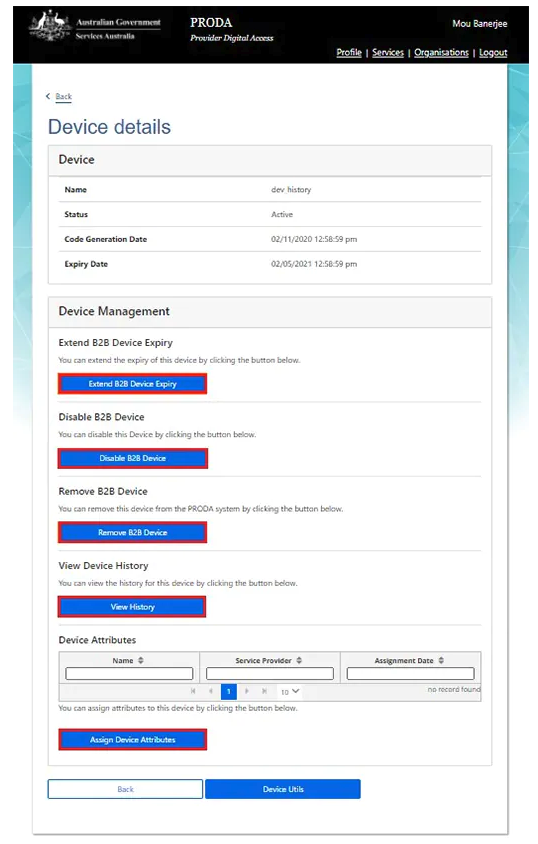Go to last page paginator icon
Screen dimensions: 538x844
tap(264, 691)
